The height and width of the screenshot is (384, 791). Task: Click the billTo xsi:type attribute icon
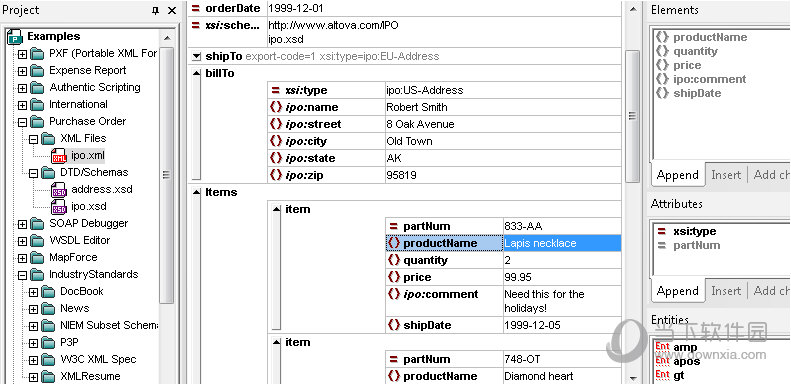(275, 90)
